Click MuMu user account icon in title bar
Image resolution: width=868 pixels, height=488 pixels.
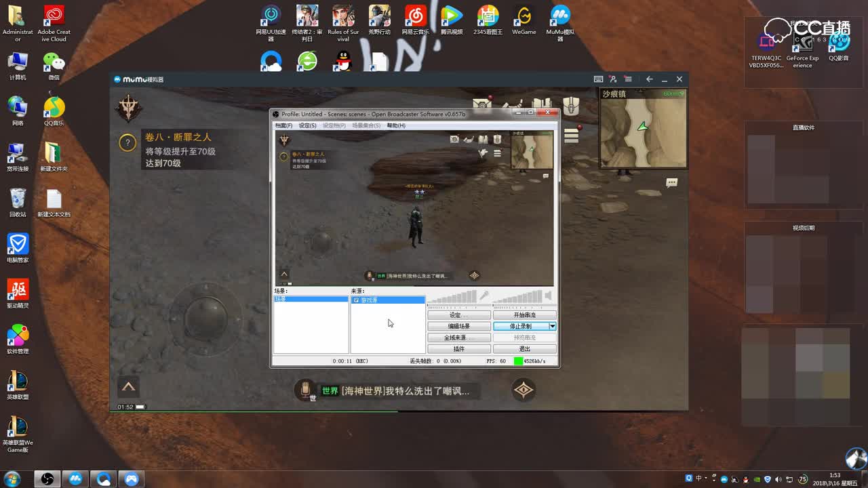(613, 79)
